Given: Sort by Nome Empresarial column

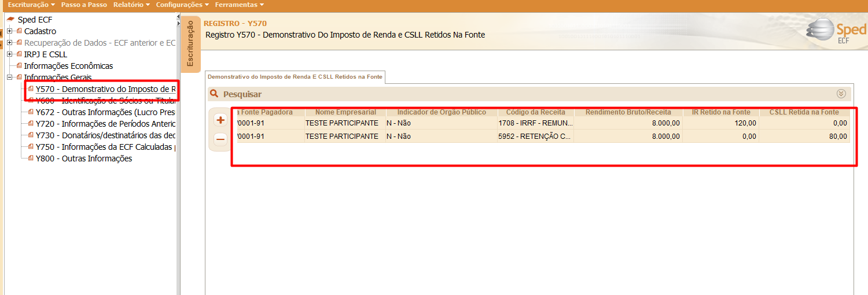Looking at the screenshot, I should [345, 112].
